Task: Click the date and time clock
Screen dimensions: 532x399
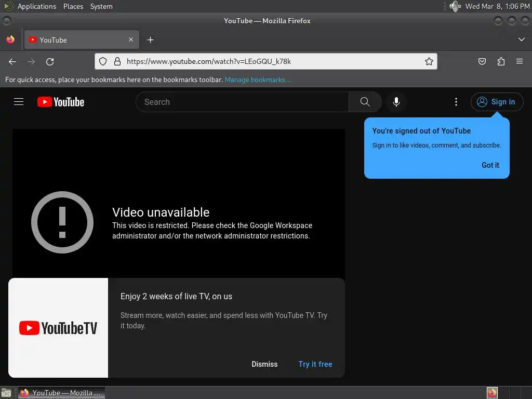Action: 497,6
